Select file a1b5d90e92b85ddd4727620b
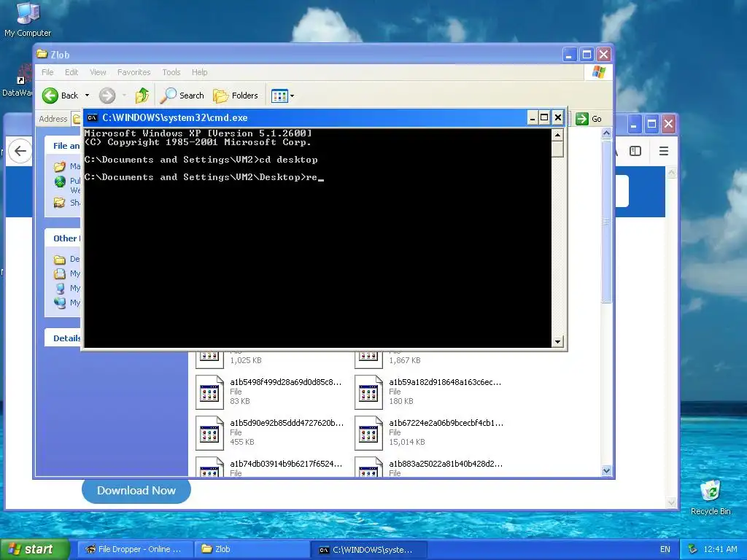The width and height of the screenshot is (747, 560). (x=286, y=423)
